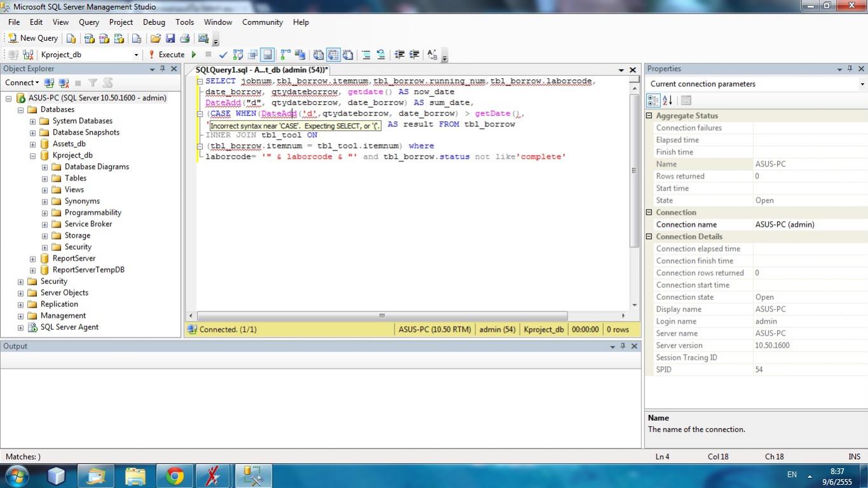Open a Database Engine Query
The image size is (868, 488).
(71, 38)
